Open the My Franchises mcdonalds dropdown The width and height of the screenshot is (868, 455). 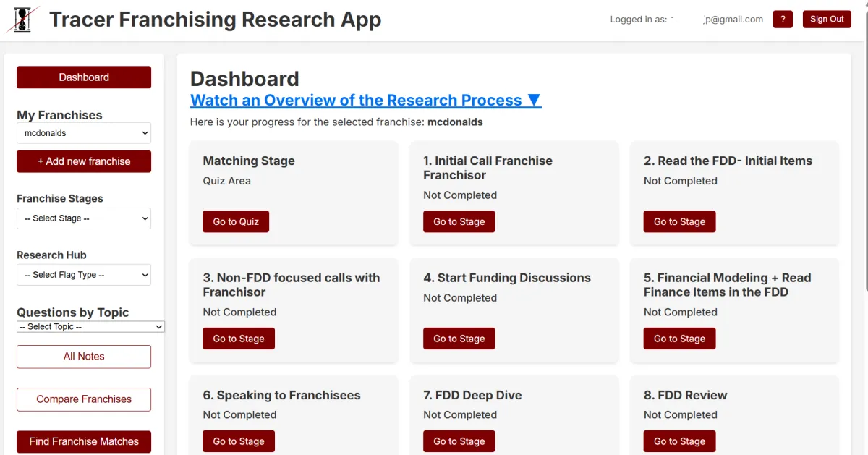(84, 133)
